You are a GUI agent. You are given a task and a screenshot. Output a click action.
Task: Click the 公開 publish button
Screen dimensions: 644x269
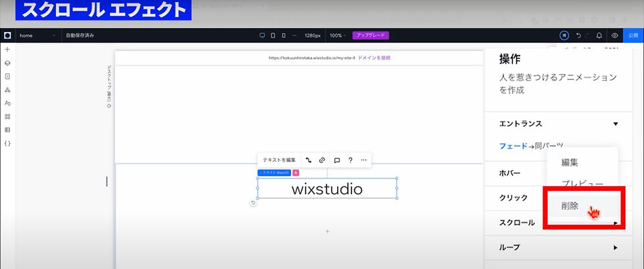(x=633, y=35)
